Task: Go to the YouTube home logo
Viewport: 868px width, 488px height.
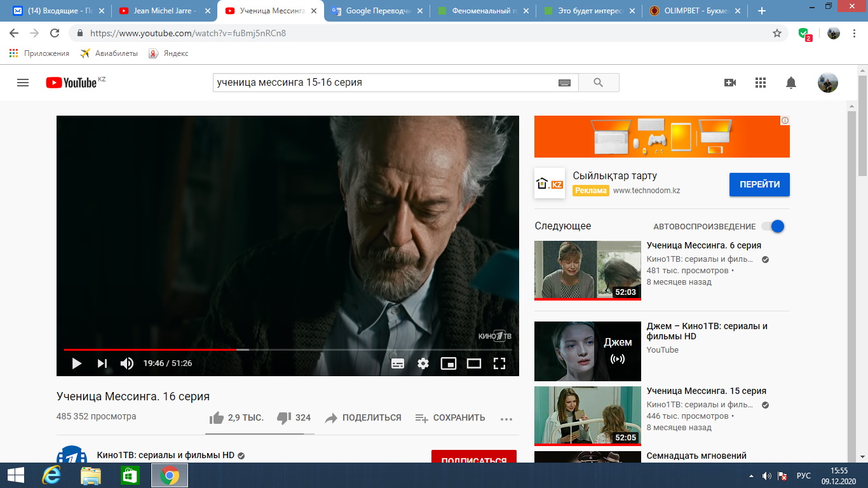Action: click(x=71, y=83)
